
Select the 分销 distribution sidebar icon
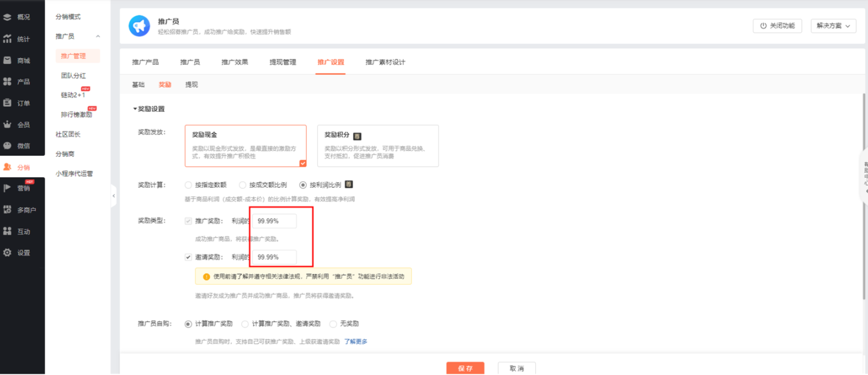tap(8, 167)
